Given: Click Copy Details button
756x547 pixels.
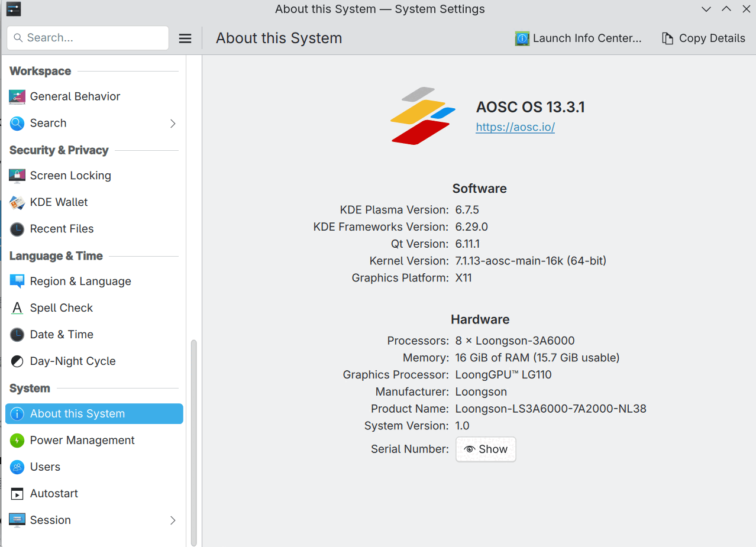Looking at the screenshot, I should tap(703, 38).
